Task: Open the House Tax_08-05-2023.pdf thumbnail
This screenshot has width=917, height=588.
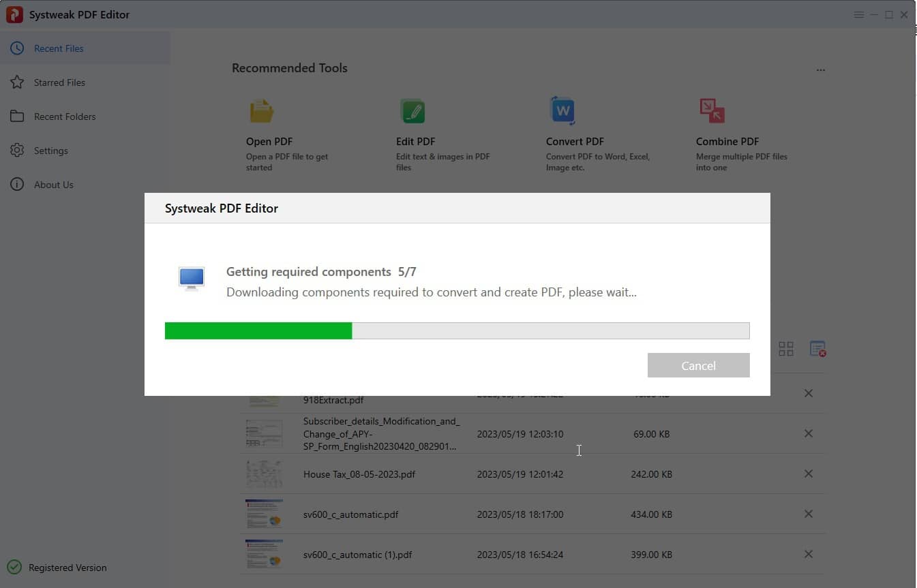Action: point(264,474)
